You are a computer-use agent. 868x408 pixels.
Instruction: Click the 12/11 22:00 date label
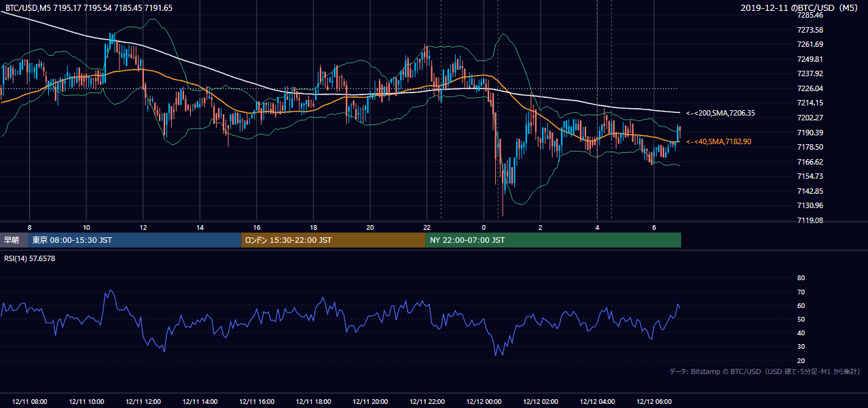coord(427,402)
